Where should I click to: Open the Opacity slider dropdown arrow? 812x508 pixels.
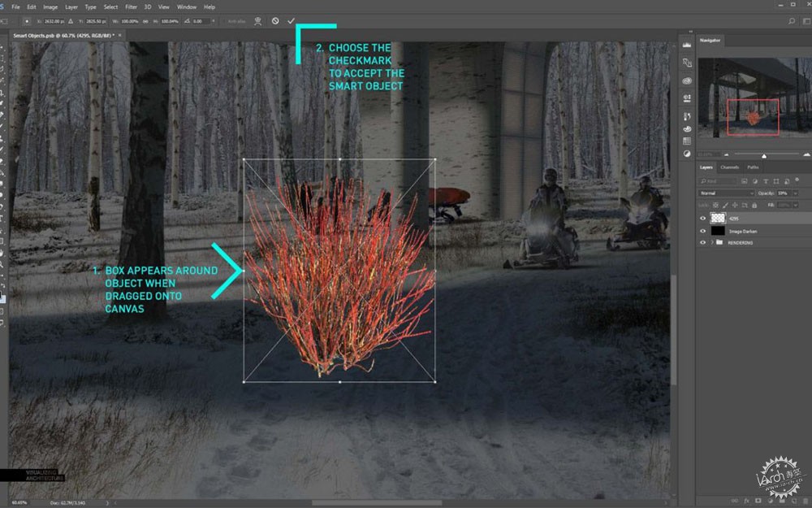point(796,193)
